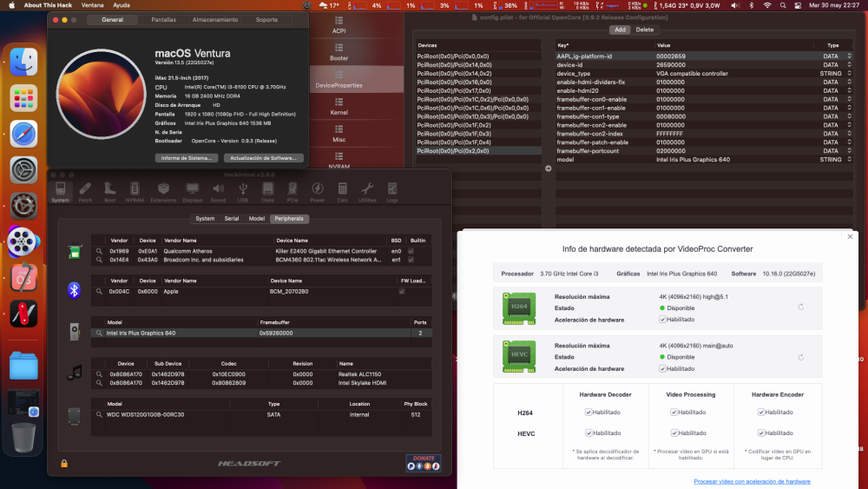Image resolution: width=868 pixels, height=489 pixels.
Task: Open the Calc tool in Hackintool
Action: coord(342,192)
